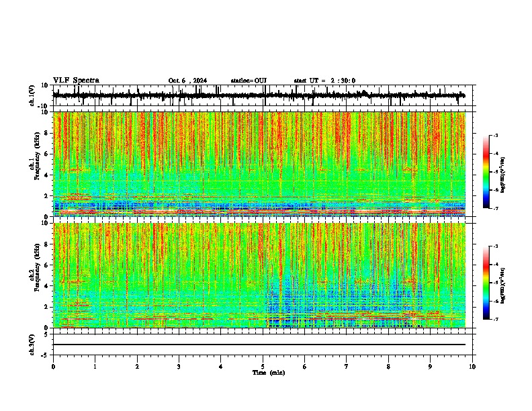The height and width of the screenshot is (411, 532).
Task: Click inside the ch.1 spectrogram panel
Action: (259, 164)
